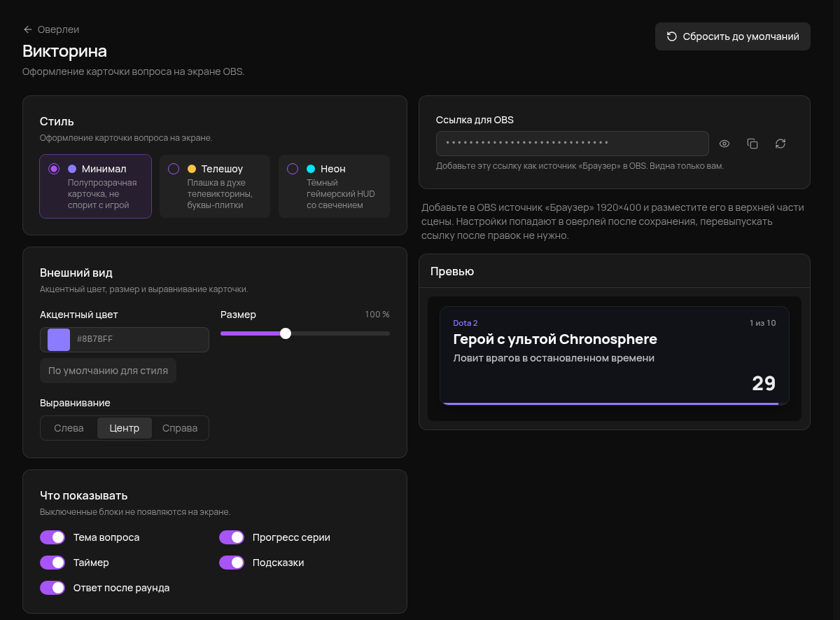
Task: Go back to Оверлеи page
Action: click(x=51, y=29)
